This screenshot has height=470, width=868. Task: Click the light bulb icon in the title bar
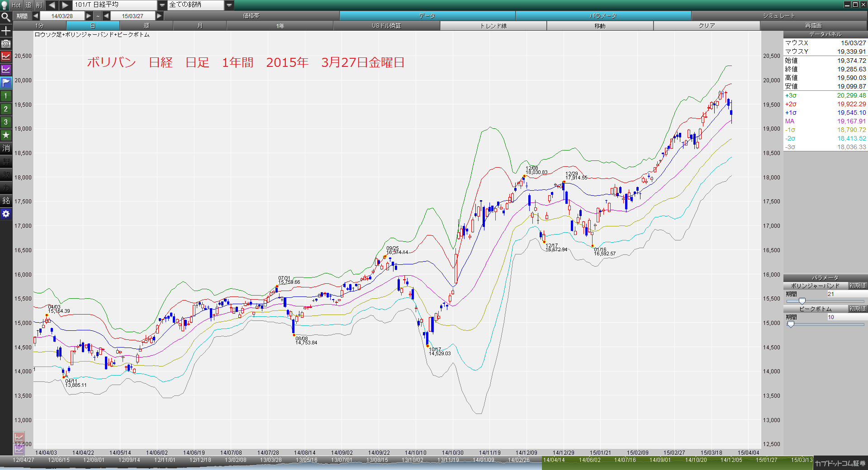(x=5, y=5)
